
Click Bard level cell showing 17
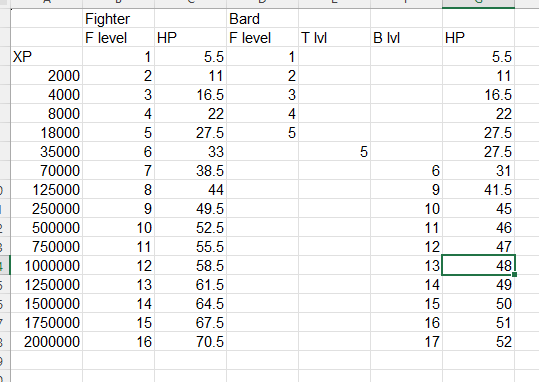point(406,341)
